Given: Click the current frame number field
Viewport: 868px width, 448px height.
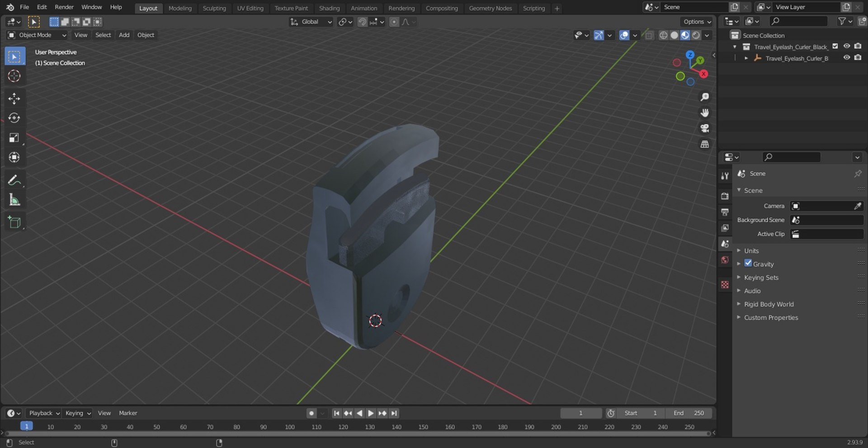Looking at the screenshot, I should [x=581, y=413].
